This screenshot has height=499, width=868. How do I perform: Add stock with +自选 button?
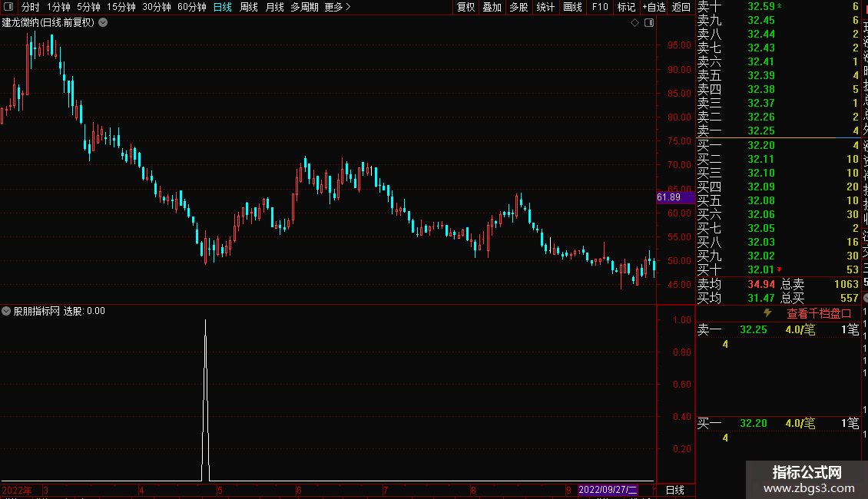654,7
